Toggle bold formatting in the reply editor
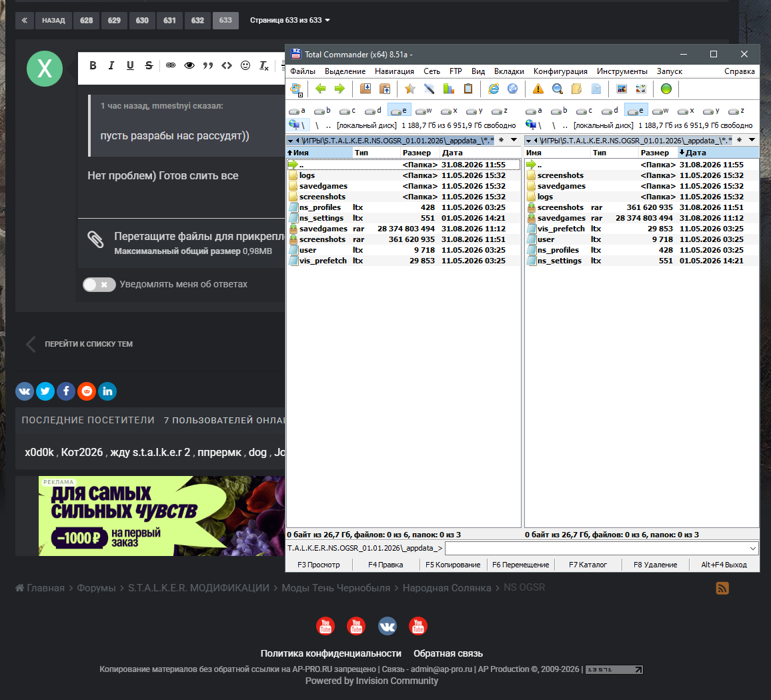Viewport: 771px width, 700px height. 93,65
